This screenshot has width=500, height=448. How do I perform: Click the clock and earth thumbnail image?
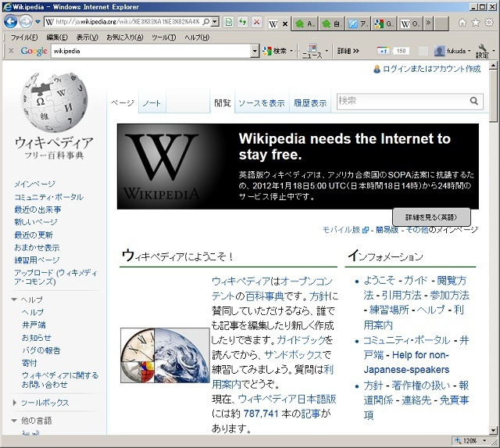(x=165, y=355)
